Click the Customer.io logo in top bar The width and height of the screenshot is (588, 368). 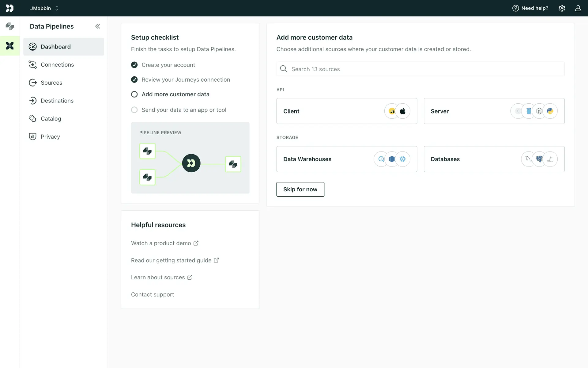coord(10,8)
